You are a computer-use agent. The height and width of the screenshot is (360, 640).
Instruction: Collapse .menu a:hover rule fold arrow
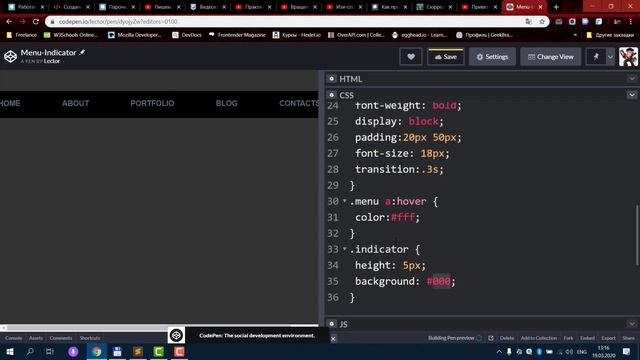(x=344, y=201)
